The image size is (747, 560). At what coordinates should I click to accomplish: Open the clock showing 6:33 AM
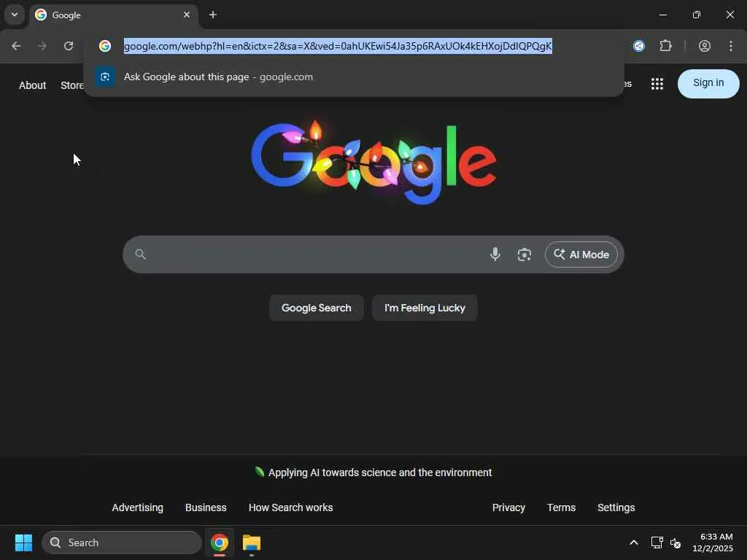713,542
